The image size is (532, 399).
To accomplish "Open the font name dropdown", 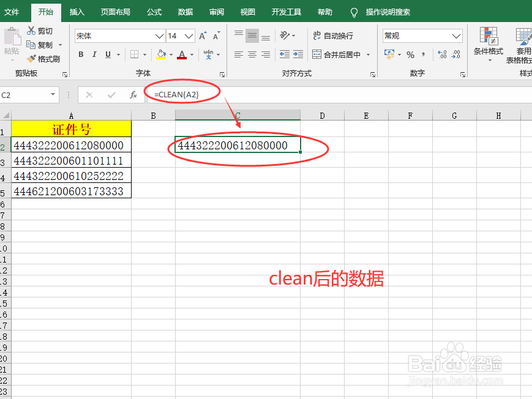I will coord(158,35).
